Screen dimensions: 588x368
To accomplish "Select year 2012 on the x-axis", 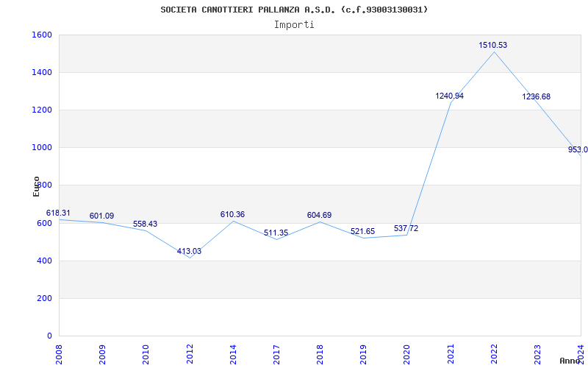I will (x=190, y=353).
